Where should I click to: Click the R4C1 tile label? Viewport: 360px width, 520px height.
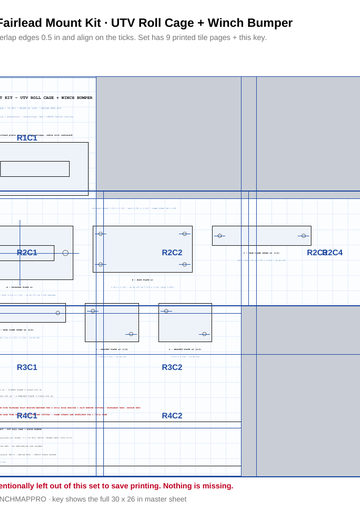[x=27, y=416]
